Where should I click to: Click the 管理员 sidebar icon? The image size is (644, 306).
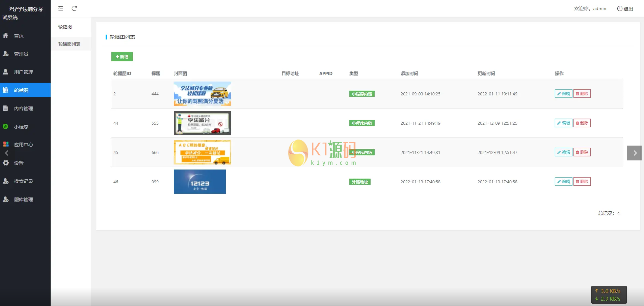(5, 54)
